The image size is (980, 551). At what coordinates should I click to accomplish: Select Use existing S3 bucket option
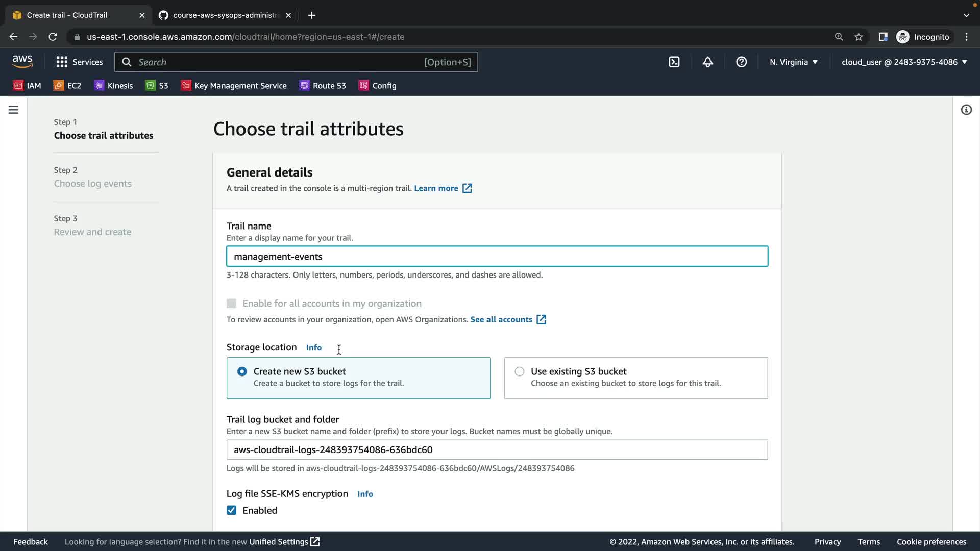click(519, 371)
